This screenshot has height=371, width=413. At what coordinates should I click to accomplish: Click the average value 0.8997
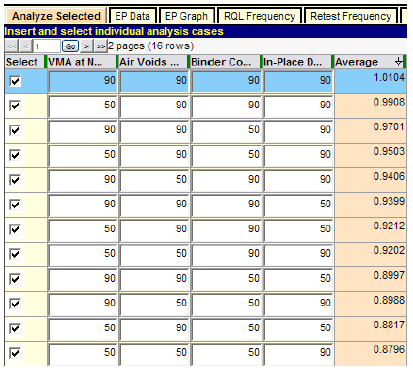click(389, 275)
